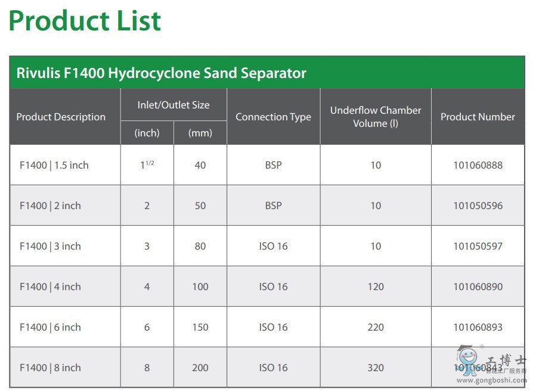
Task: Select the F1400 | 2 inch row label
Action: (50, 206)
